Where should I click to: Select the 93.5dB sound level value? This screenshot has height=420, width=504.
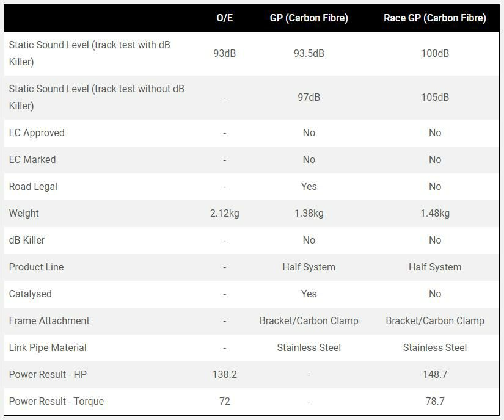click(x=309, y=53)
